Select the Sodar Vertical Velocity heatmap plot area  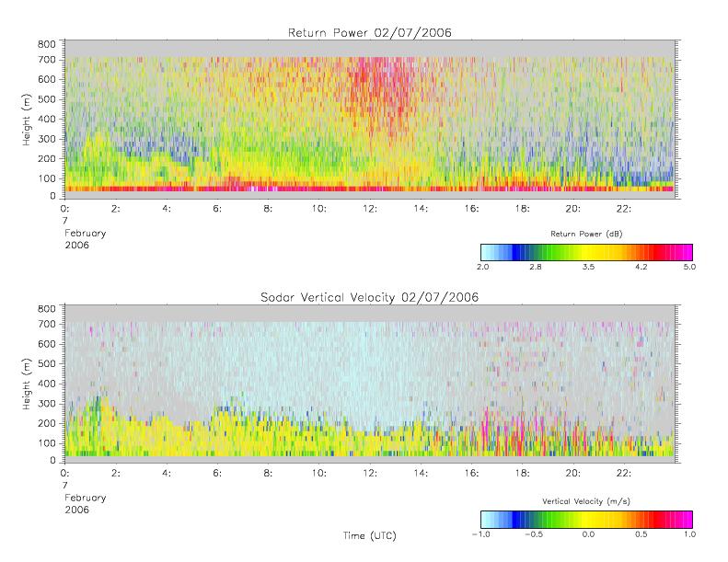(370, 384)
